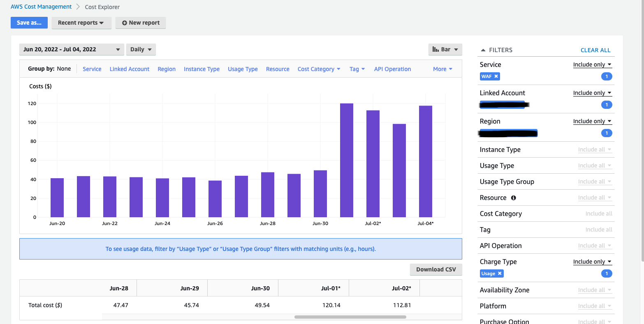Viewport: 644px width, 324px height.
Task: Open the Recent reports menu
Action: pos(81,23)
